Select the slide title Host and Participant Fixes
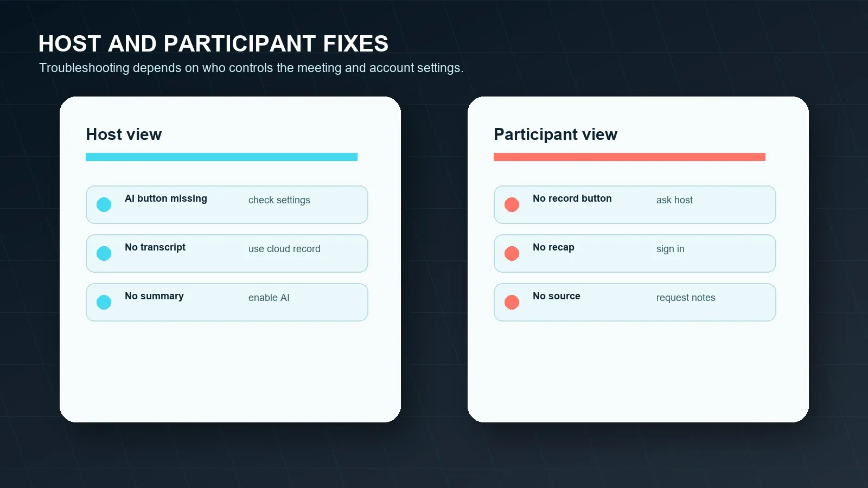The image size is (868, 488). [x=213, y=43]
